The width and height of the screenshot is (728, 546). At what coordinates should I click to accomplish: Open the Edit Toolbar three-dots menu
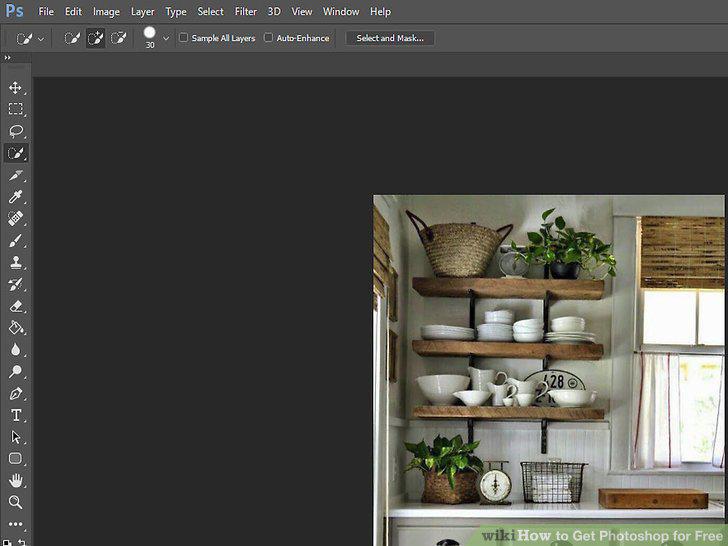(x=15, y=524)
